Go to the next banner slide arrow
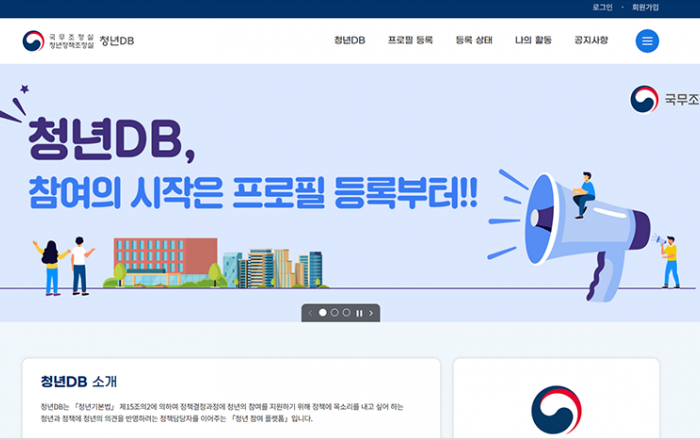Image resolution: width=700 pixels, height=440 pixels. [371, 313]
